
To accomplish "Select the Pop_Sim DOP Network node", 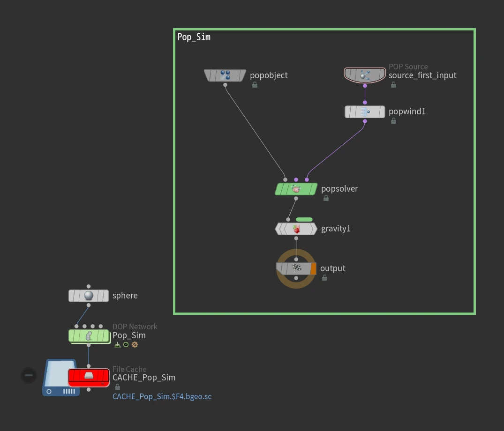I will (x=90, y=336).
